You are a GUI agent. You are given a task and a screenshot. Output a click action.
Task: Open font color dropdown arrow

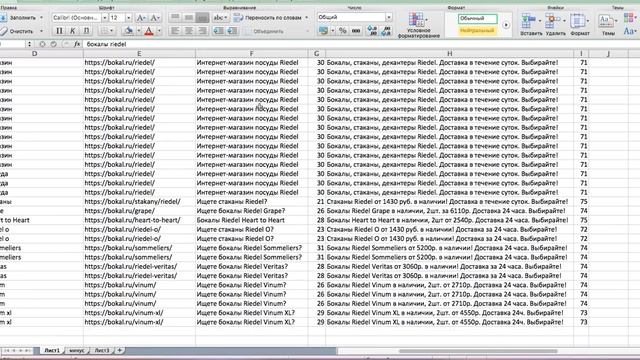point(159,31)
